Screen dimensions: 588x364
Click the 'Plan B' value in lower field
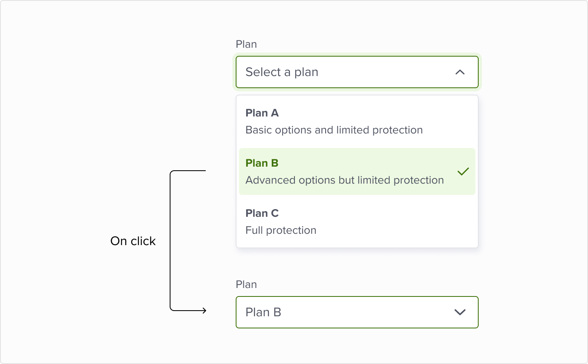[x=263, y=312]
